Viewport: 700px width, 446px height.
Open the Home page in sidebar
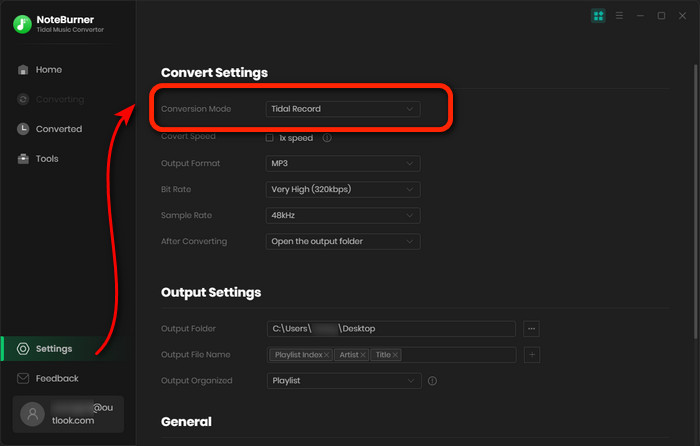(x=49, y=70)
